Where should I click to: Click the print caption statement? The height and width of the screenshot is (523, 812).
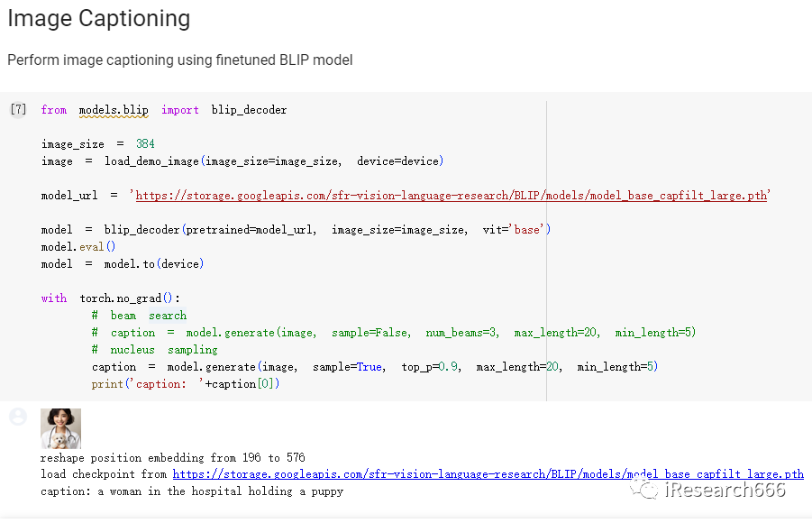(186, 383)
